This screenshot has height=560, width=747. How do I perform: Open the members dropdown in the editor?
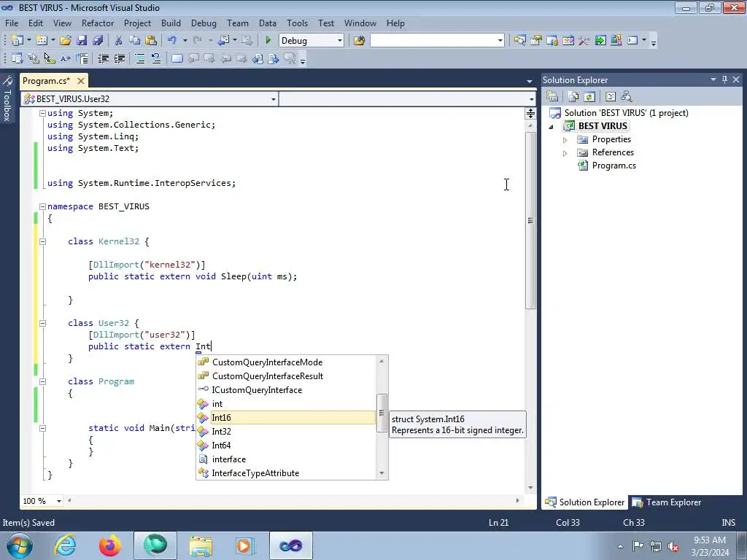click(x=531, y=99)
